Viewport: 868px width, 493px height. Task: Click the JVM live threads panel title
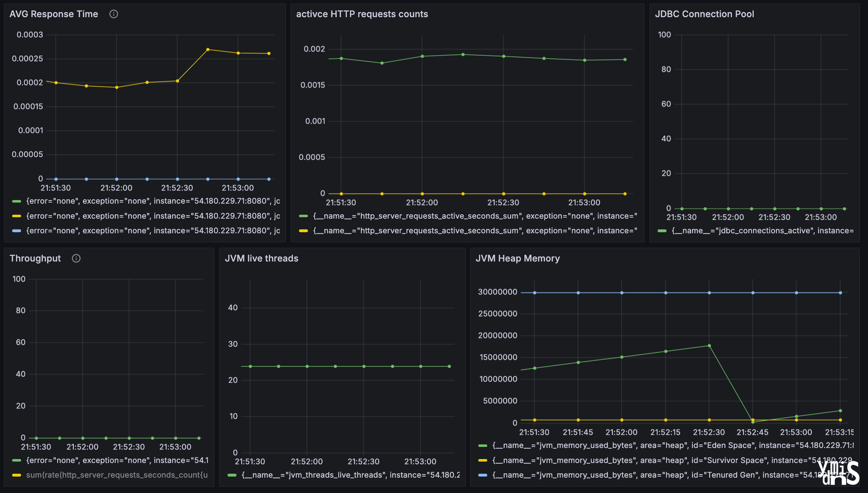261,258
